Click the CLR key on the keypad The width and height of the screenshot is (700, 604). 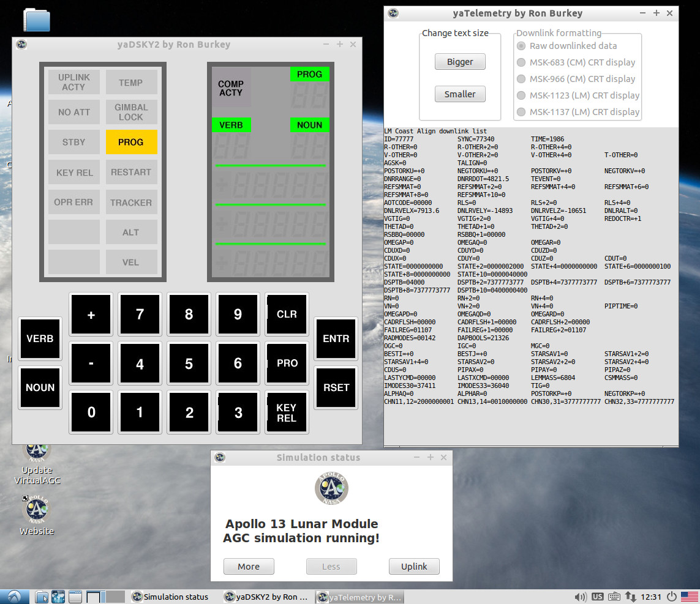[287, 314]
